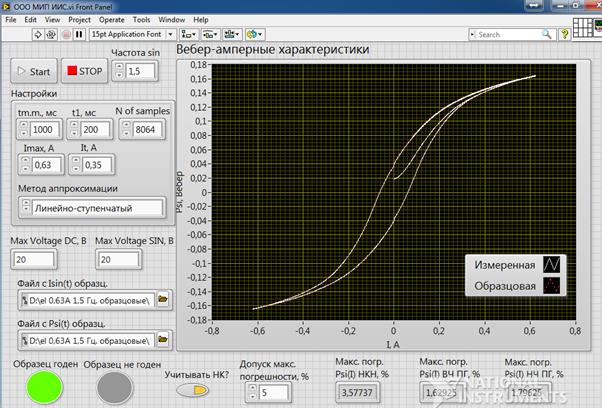
Task: Open the Project menu
Action: pos(79,20)
